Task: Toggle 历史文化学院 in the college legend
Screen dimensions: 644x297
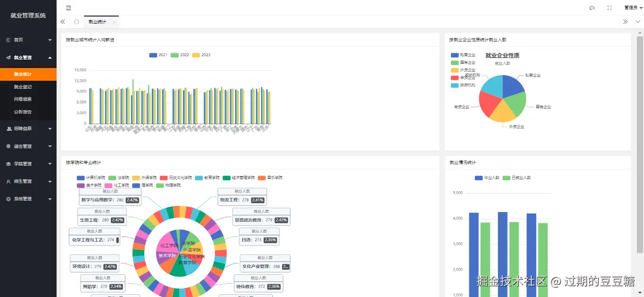Action: click(x=176, y=178)
